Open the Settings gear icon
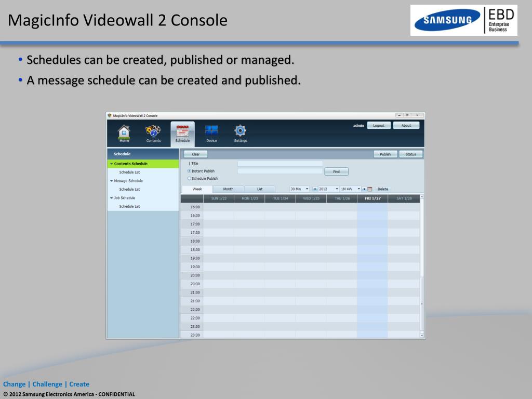This screenshot has width=532, height=399. [x=240, y=130]
